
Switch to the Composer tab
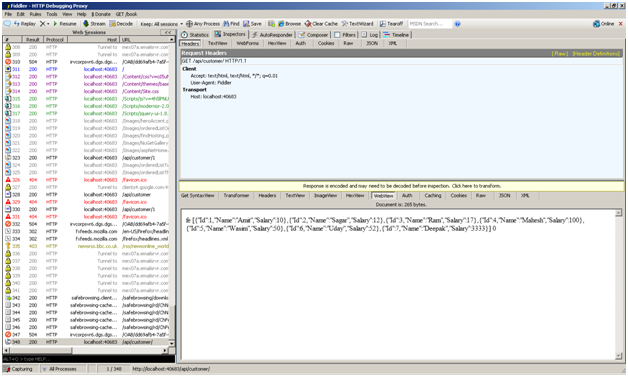pyautogui.click(x=313, y=35)
